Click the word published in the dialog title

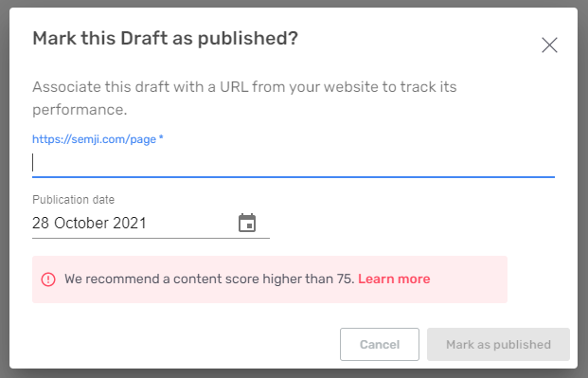pos(248,39)
